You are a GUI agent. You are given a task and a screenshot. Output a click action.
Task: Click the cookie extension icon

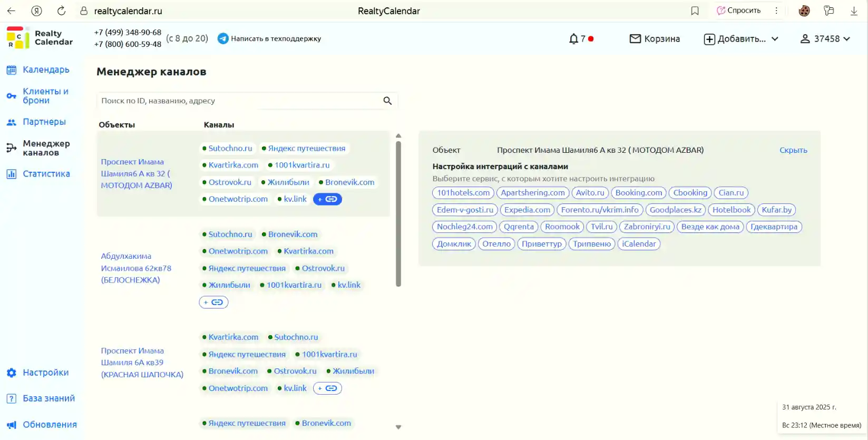point(804,11)
